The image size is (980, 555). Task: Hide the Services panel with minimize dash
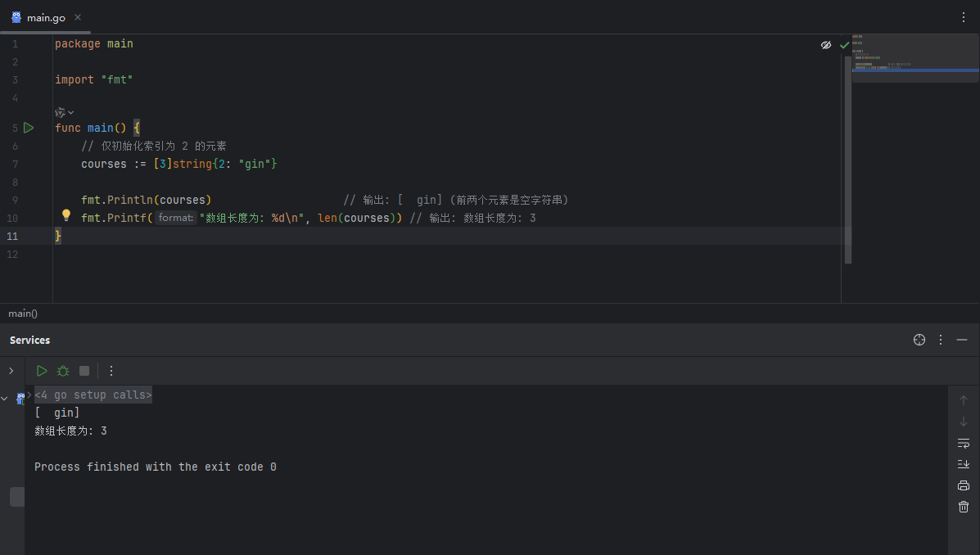tap(962, 340)
